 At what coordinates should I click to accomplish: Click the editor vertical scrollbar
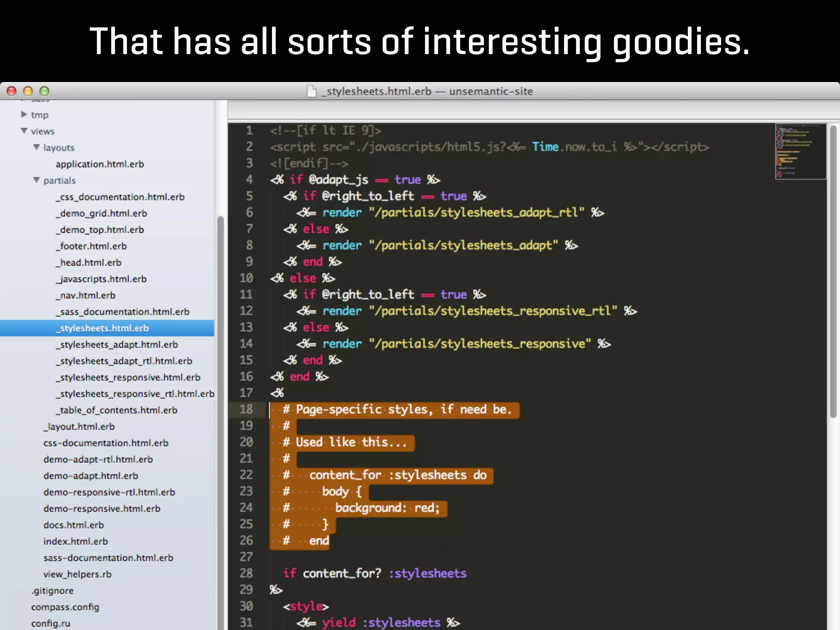[833, 271]
